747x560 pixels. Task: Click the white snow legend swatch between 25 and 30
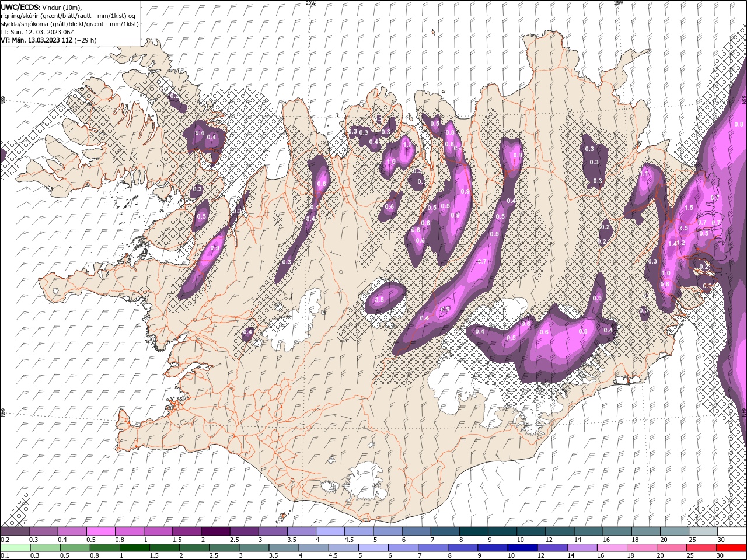click(703, 531)
